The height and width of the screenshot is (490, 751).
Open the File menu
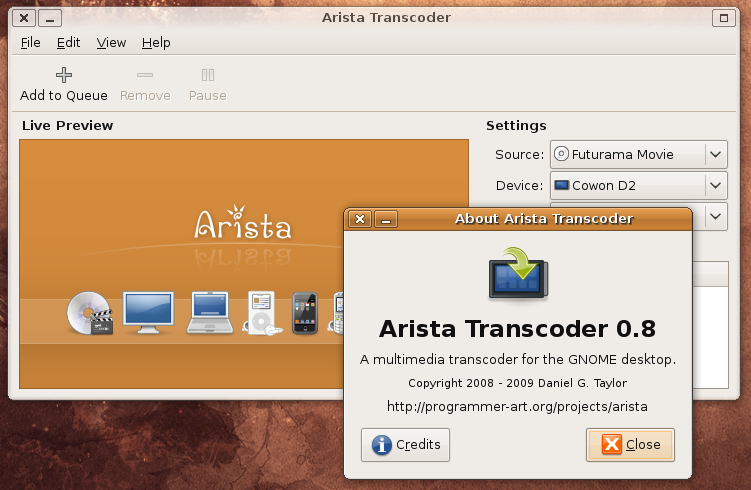(31, 43)
